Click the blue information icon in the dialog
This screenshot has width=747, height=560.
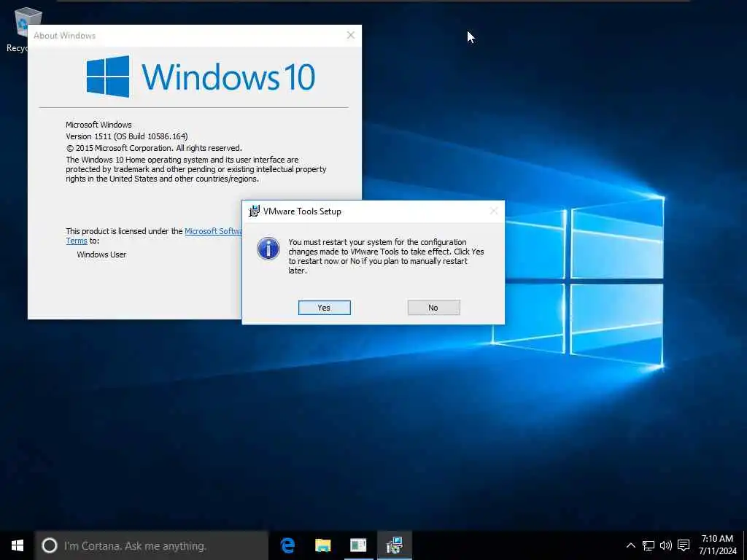click(268, 249)
